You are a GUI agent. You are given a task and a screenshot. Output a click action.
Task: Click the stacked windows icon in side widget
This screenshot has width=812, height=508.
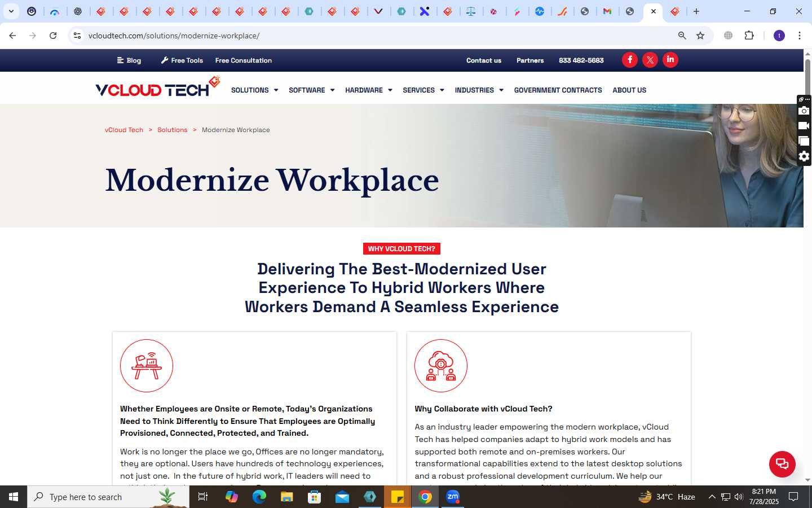coord(804,141)
